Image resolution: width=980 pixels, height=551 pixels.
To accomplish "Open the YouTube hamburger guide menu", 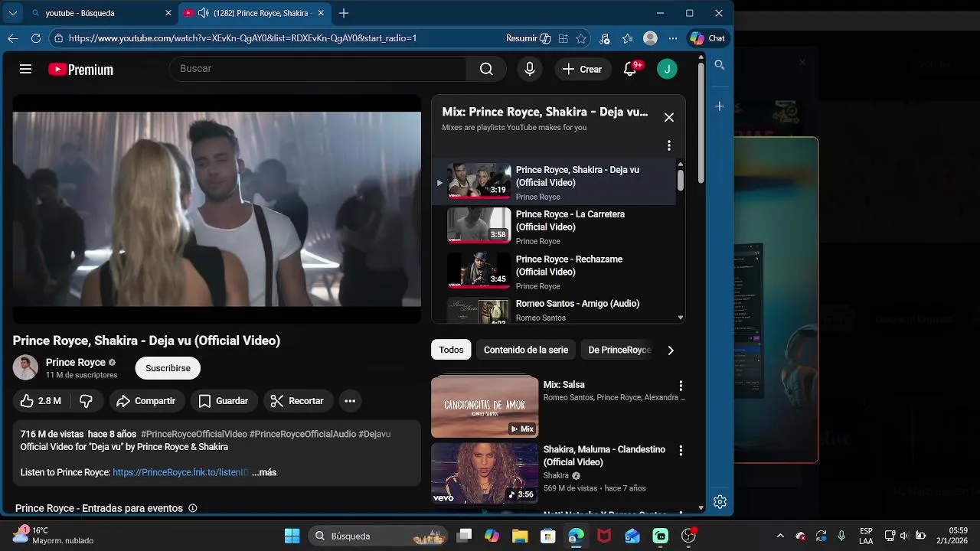I will click(x=25, y=69).
